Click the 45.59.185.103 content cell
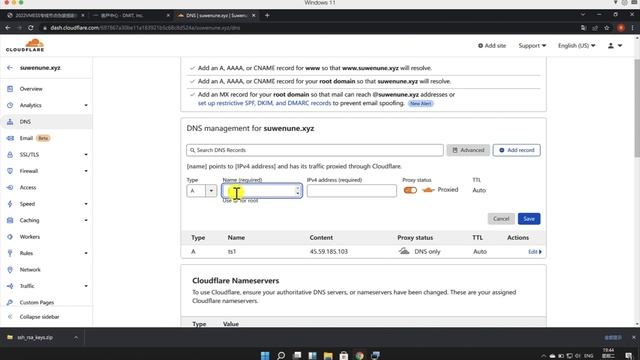Image resolution: width=640 pixels, height=360 pixels. [x=329, y=252]
